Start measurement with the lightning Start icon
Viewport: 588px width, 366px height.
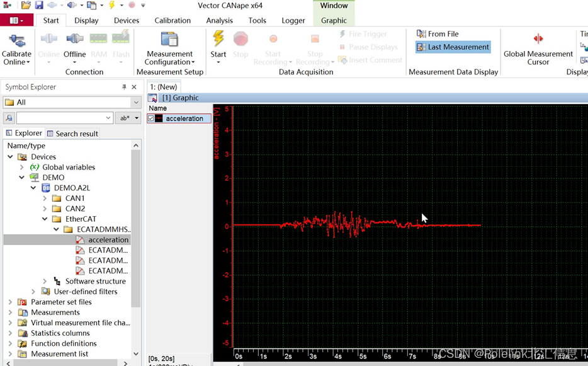[x=218, y=38]
